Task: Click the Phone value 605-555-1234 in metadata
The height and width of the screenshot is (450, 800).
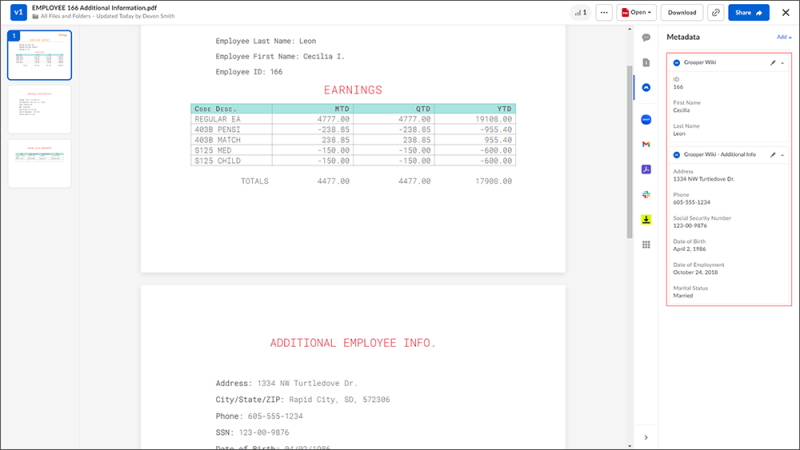Action: tap(691, 203)
